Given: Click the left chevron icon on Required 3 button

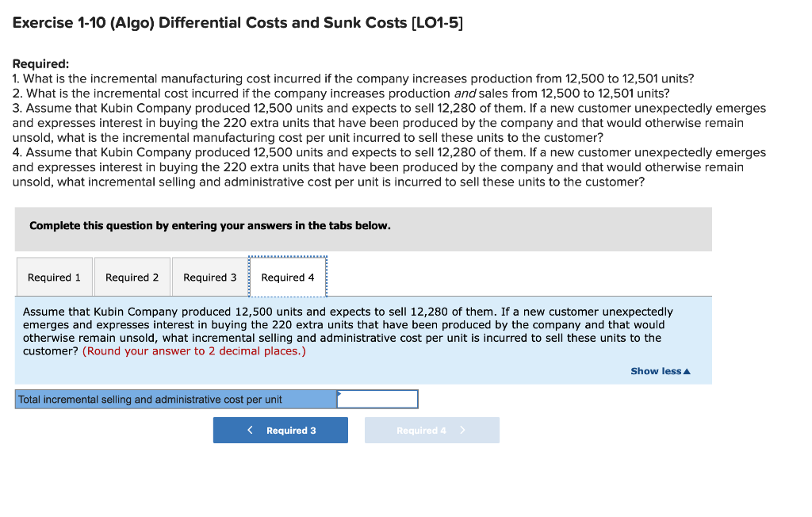Looking at the screenshot, I should click(250, 430).
